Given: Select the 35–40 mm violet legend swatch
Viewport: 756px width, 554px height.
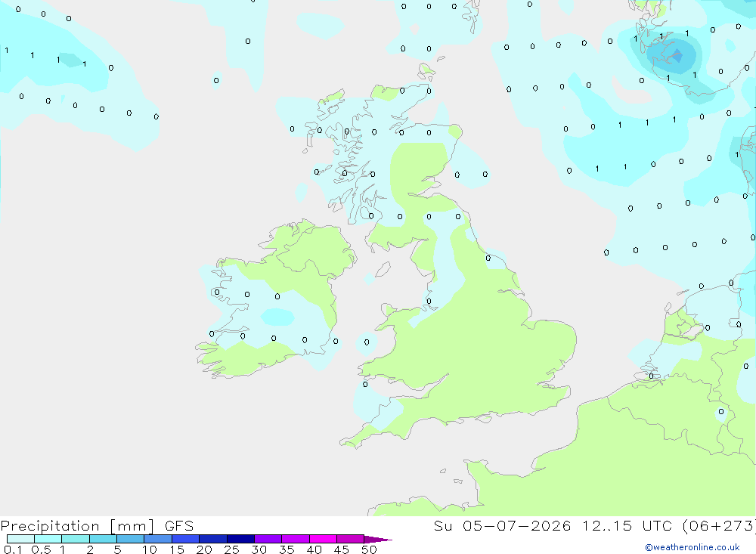Looking at the screenshot, I should [x=296, y=539].
